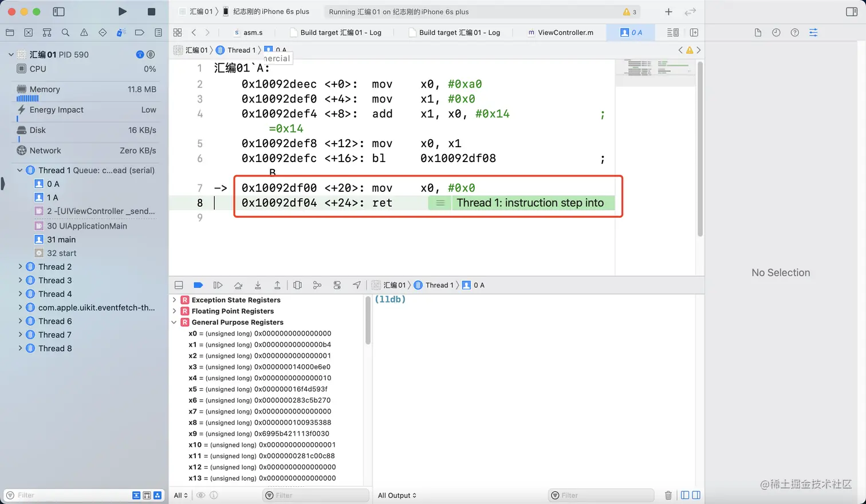Open the first Build target 汇编01 - Log tab

(336, 33)
